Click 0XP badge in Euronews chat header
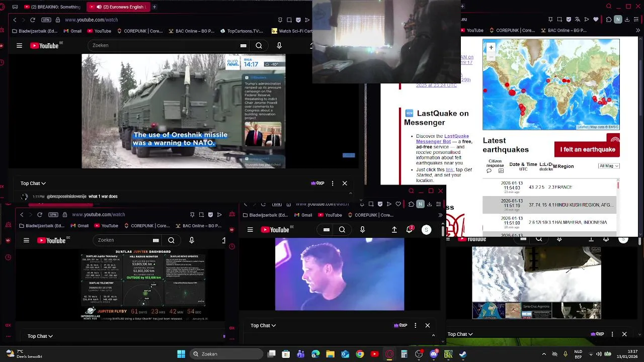Viewport: 644px width, 362px height. (x=317, y=184)
